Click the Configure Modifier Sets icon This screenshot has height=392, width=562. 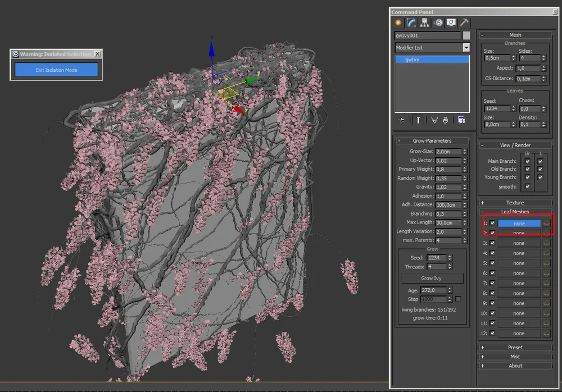pyautogui.click(x=461, y=120)
